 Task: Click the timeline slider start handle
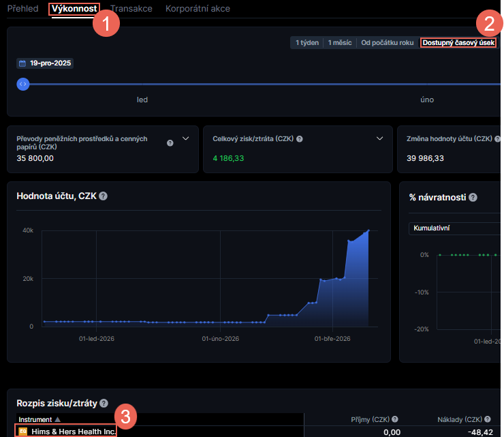point(23,84)
